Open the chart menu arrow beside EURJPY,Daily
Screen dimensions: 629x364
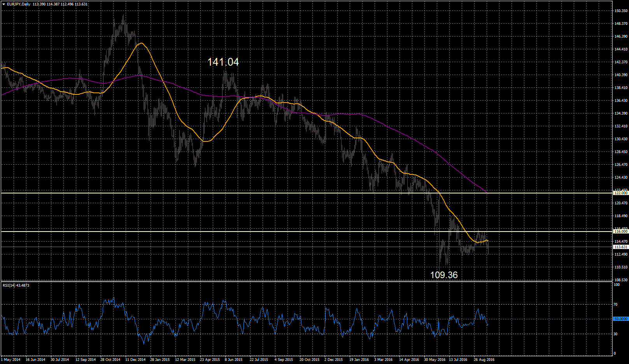point(4,4)
